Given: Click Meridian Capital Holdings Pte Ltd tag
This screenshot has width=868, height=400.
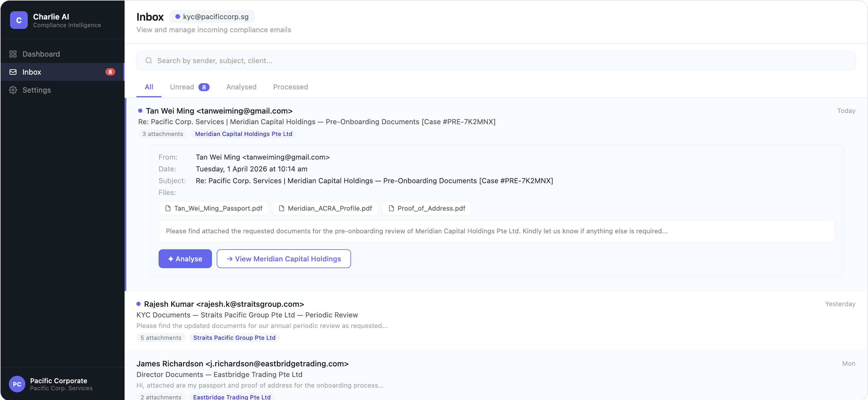Looking at the screenshot, I should [x=243, y=134].
